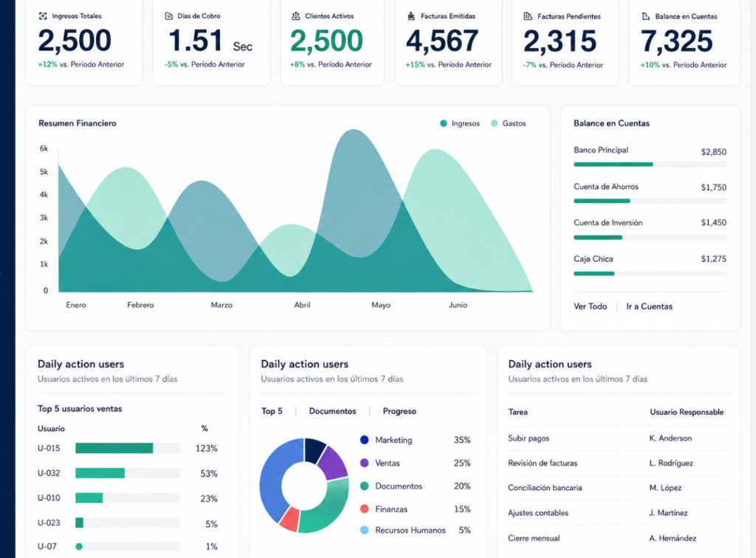Click the Balance en Cuentas card icon
The height and width of the screenshot is (558, 756).
point(645,16)
